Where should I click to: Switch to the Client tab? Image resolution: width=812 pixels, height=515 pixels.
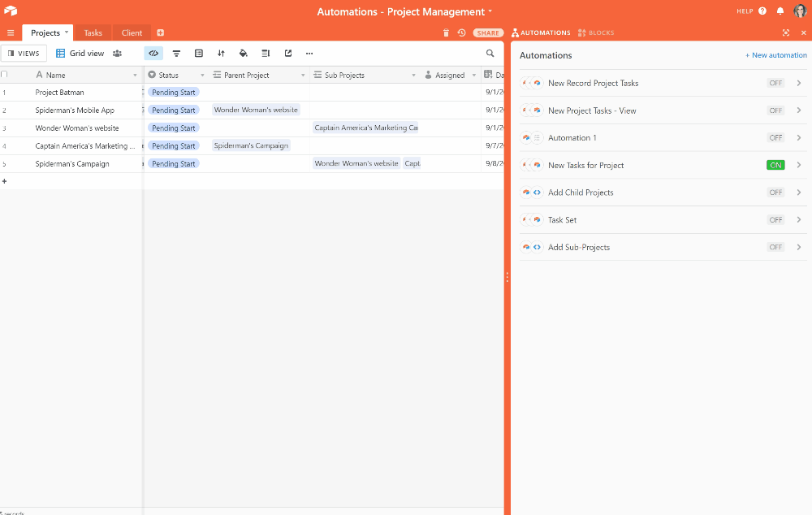132,33
